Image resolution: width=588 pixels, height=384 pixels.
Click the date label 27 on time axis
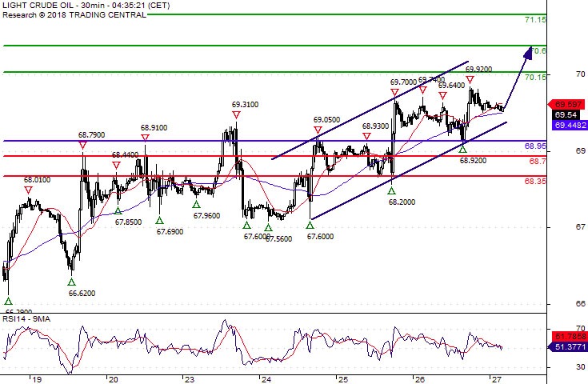click(x=497, y=379)
